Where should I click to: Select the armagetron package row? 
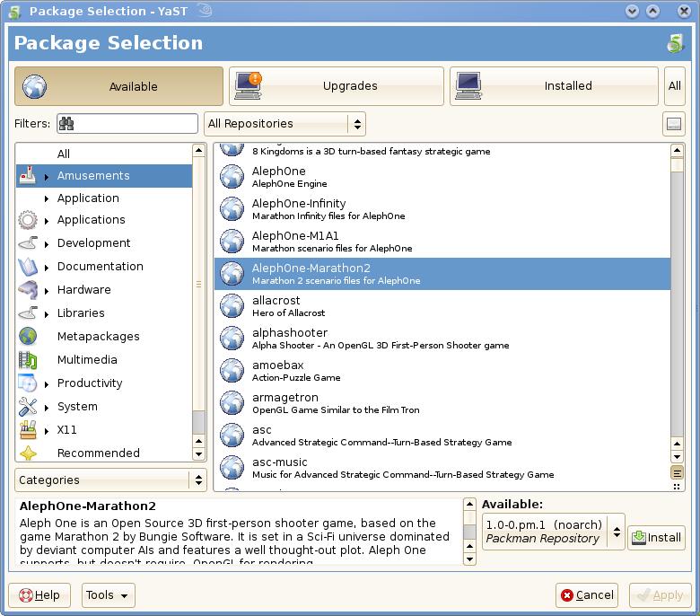click(x=442, y=403)
